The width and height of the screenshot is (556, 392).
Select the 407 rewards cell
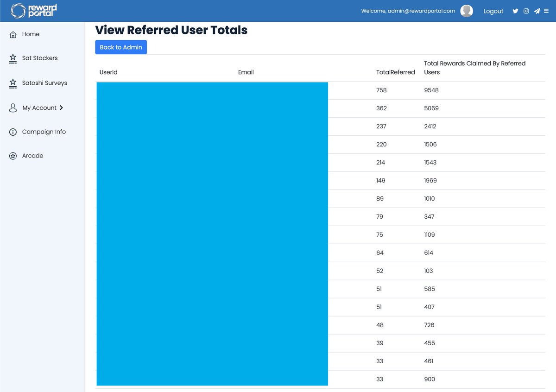pos(430,307)
